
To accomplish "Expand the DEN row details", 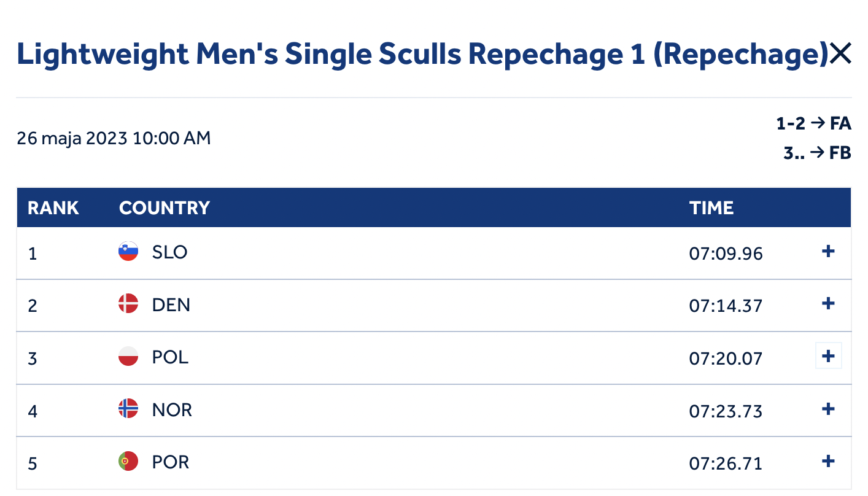I will coord(828,303).
